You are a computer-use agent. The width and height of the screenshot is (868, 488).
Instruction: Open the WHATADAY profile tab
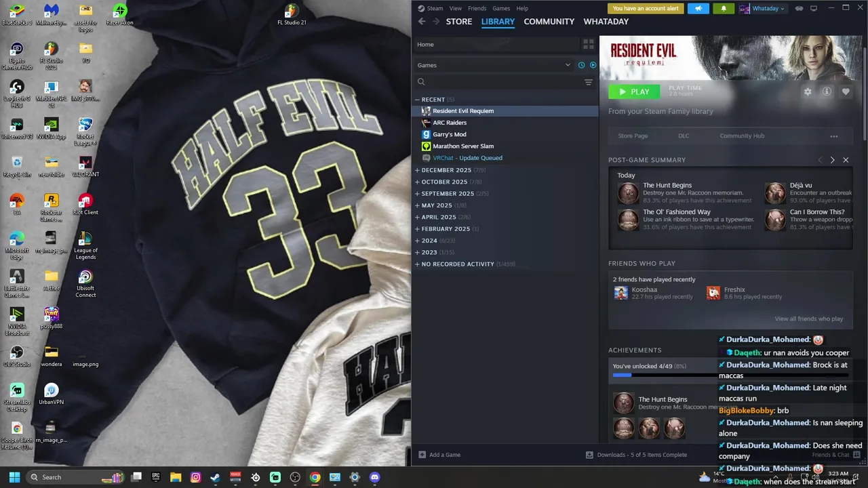tap(606, 22)
